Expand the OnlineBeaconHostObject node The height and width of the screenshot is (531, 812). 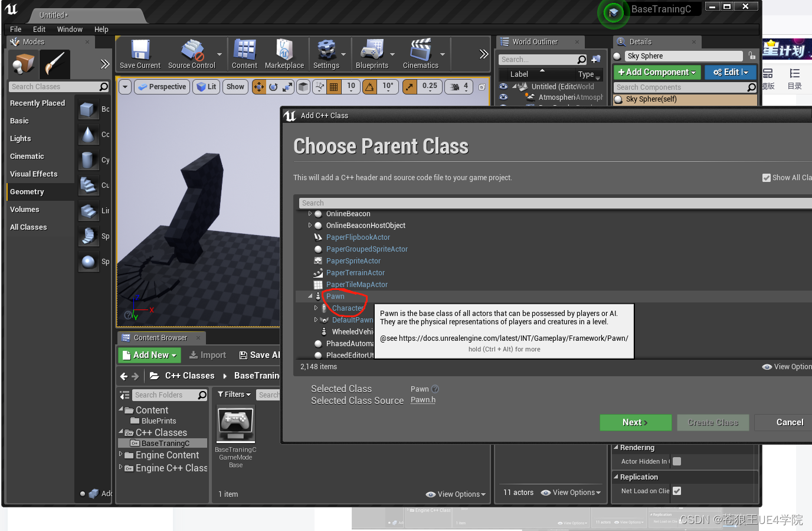point(310,225)
